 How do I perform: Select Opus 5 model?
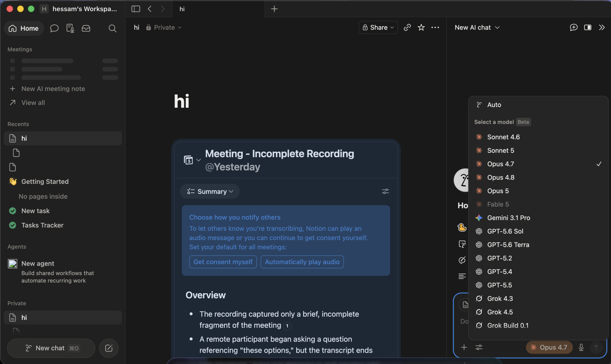coord(538,191)
